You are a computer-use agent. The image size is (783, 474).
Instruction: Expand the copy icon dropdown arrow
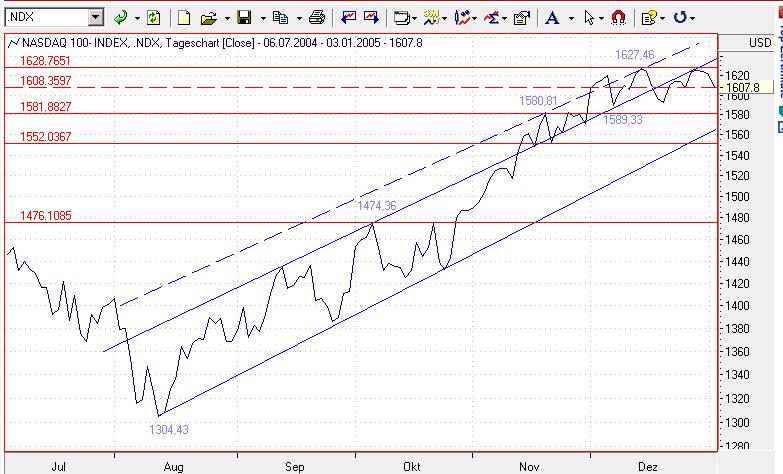coord(299,18)
